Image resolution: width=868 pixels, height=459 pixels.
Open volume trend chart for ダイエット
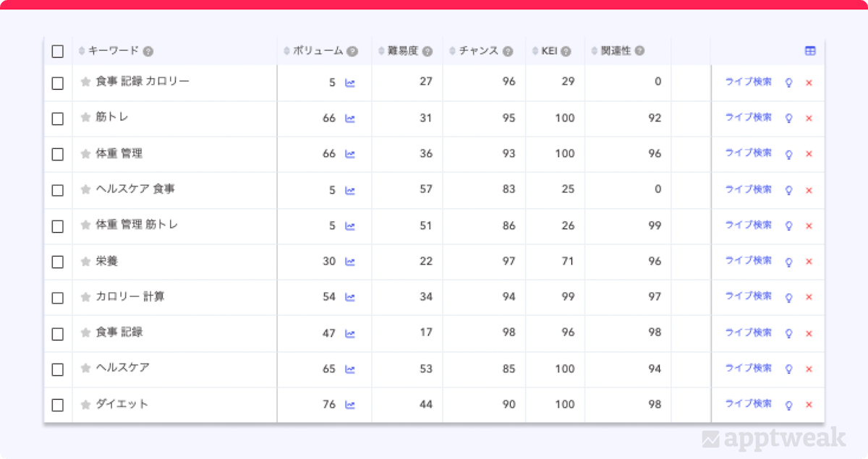click(x=350, y=406)
